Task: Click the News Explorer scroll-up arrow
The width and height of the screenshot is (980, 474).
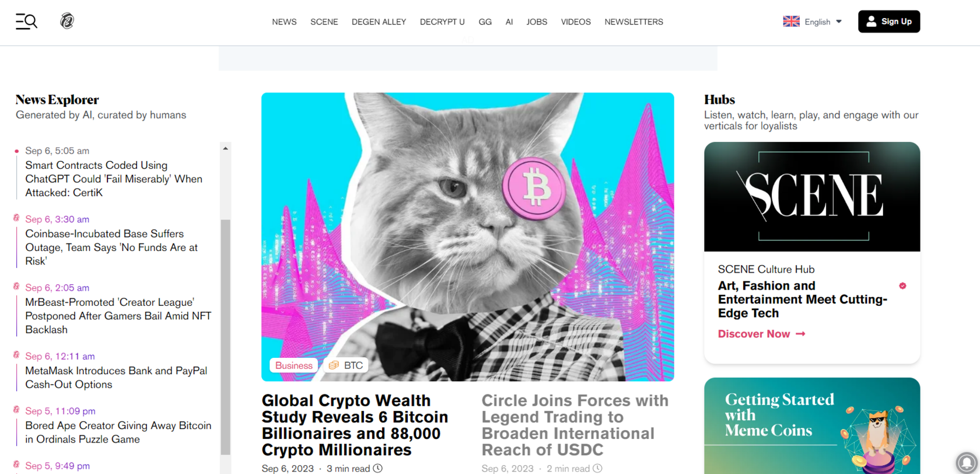Action: [x=225, y=149]
